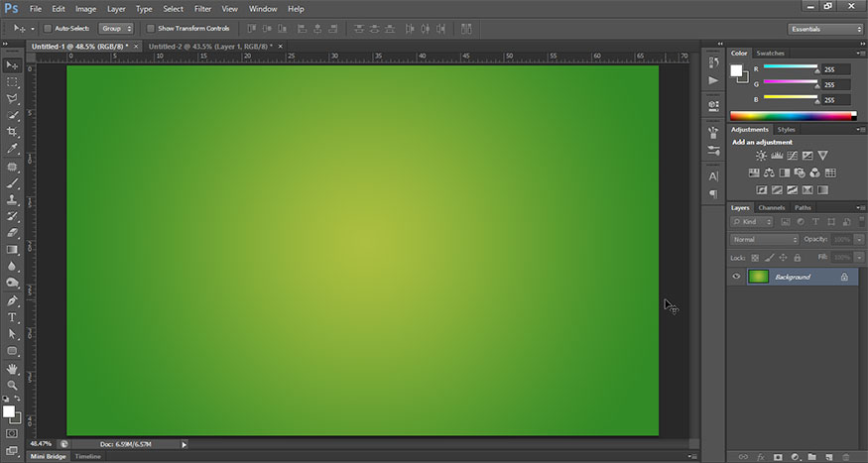Viewport: 868px width, 463px height.
Task: Add a Channel Mixer adjustment
Action: click(814, 173)
